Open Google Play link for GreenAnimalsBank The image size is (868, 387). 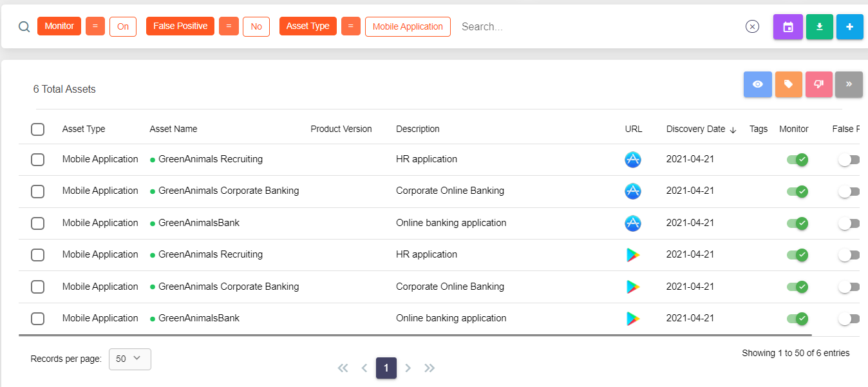click(633, 319)
